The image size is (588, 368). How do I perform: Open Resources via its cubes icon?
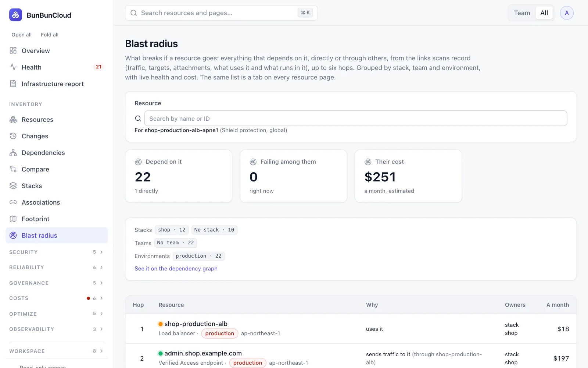tap(13, 119)
